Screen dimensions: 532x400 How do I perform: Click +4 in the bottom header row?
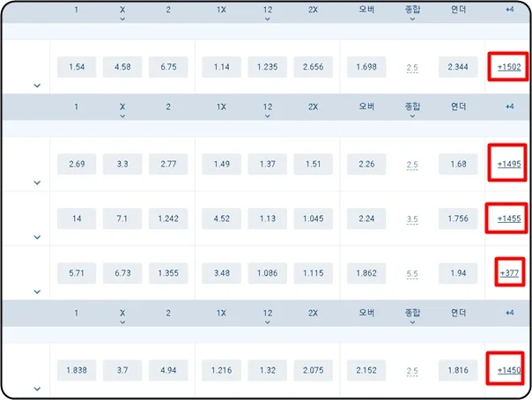point(509,313)
